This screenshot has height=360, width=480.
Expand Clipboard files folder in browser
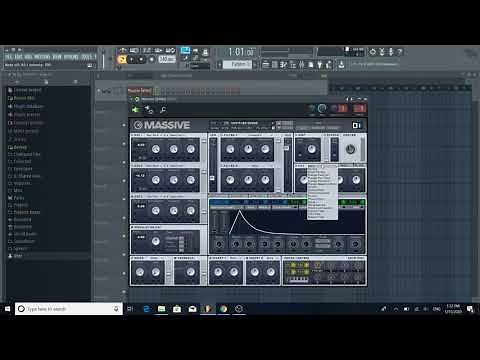pos(24,154)
